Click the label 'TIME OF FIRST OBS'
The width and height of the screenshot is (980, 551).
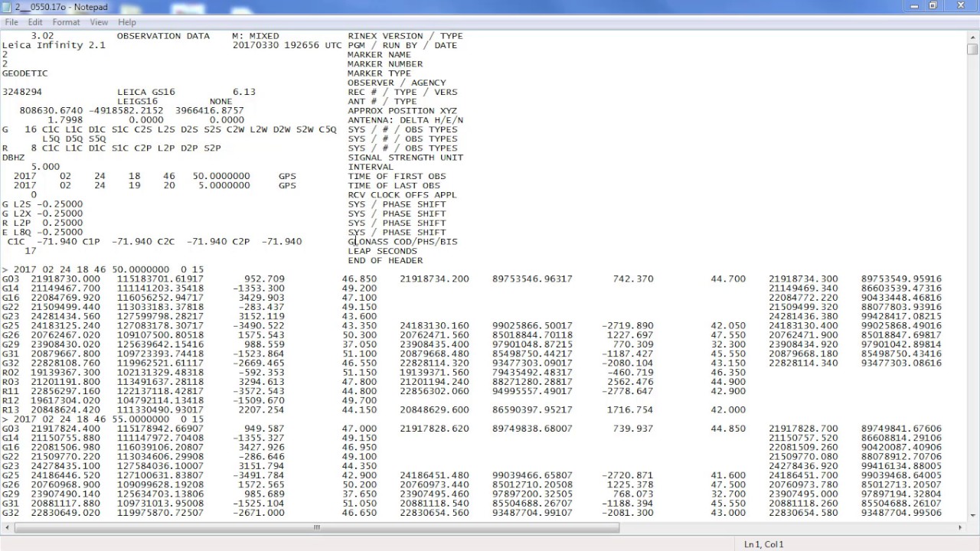click(397, 176)
